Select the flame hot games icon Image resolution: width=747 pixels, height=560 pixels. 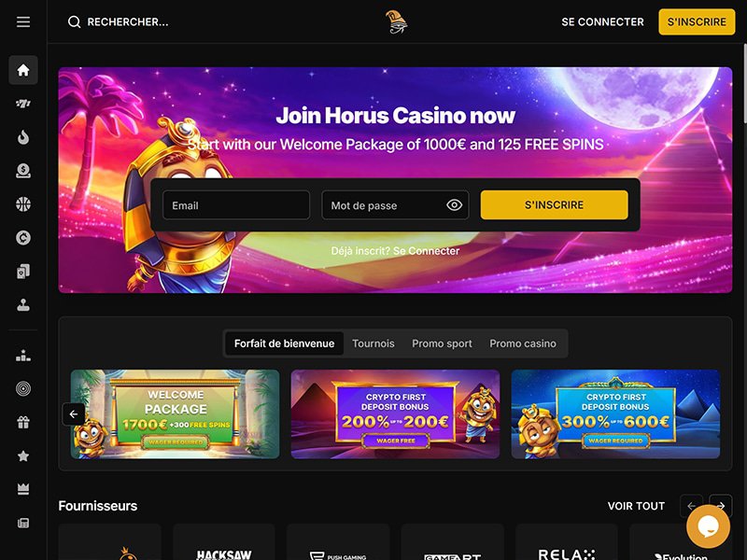click(x=22, y=137)
